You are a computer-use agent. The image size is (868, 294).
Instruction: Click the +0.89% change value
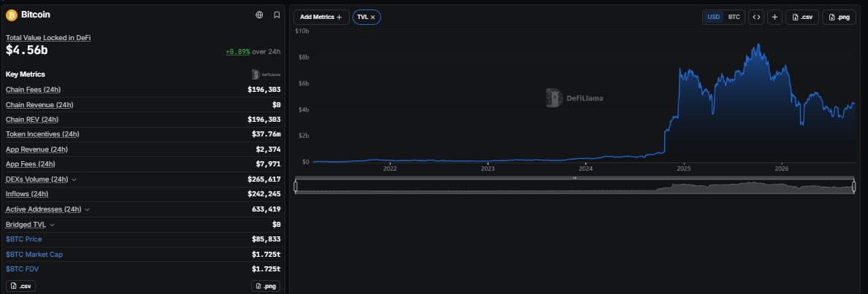[x=238, y=52]
